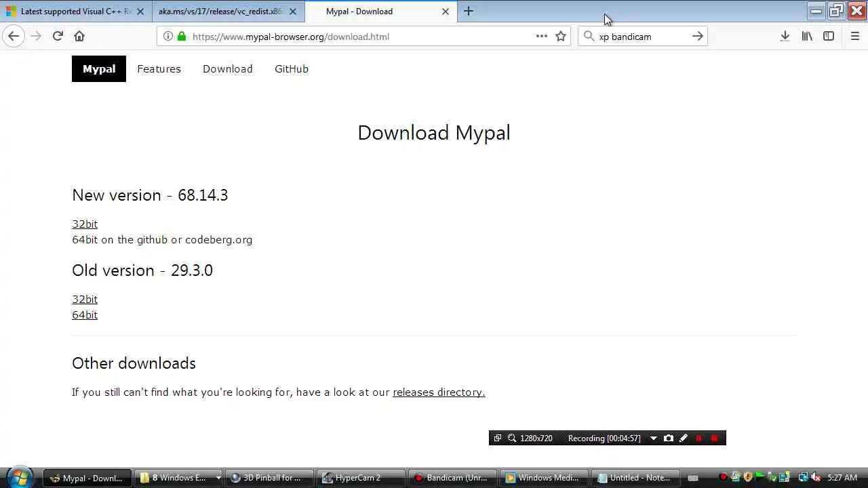Screen dimensions: 868x488
Task: Open the releases directory link
Action: 439,392
